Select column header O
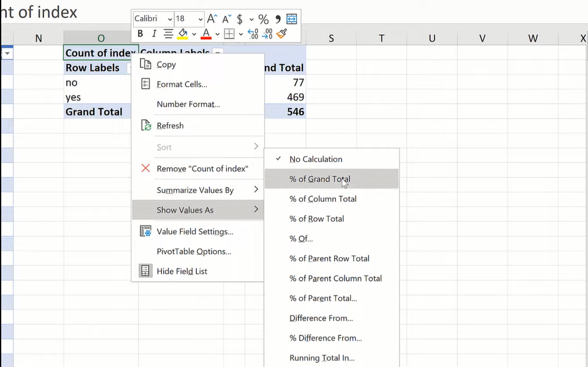Viewport: 588px width, 367px height. (x=101, y=38)
